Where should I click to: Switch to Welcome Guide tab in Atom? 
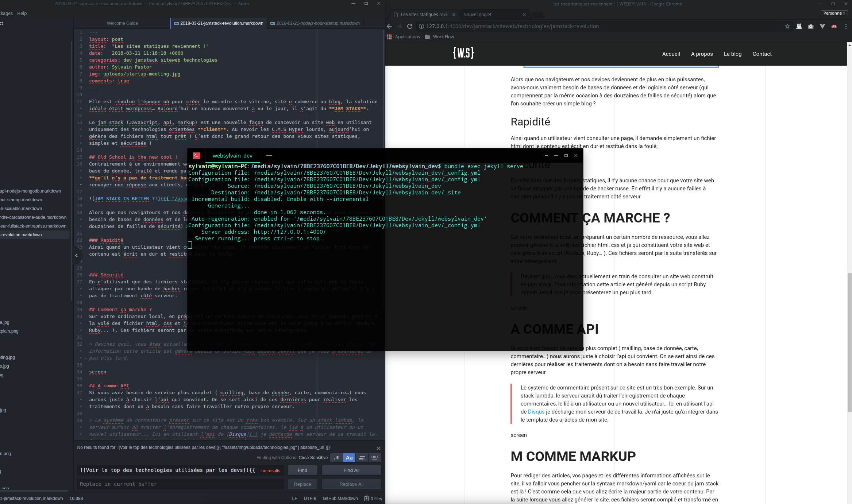coord(122,23)
